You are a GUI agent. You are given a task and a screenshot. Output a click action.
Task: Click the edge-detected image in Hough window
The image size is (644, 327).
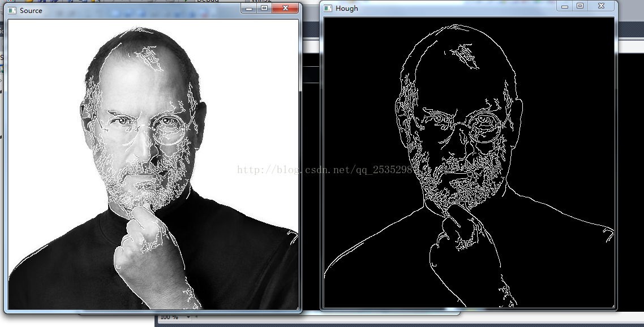click(469, 162)
